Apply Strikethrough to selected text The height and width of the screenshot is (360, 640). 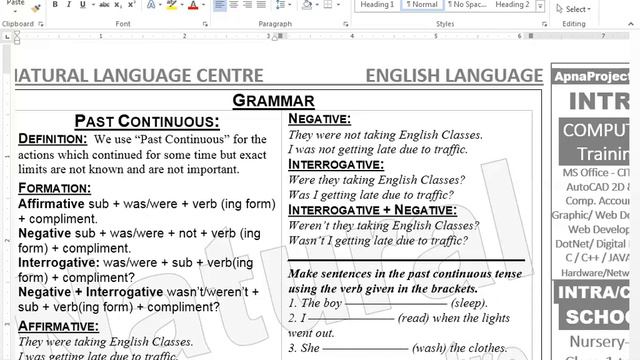tap(104, 4)
